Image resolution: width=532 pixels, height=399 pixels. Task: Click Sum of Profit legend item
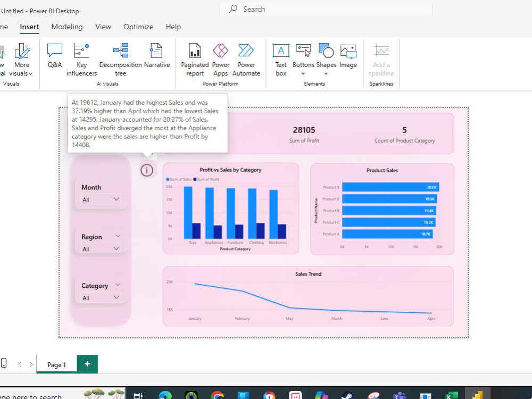[206, 179]
